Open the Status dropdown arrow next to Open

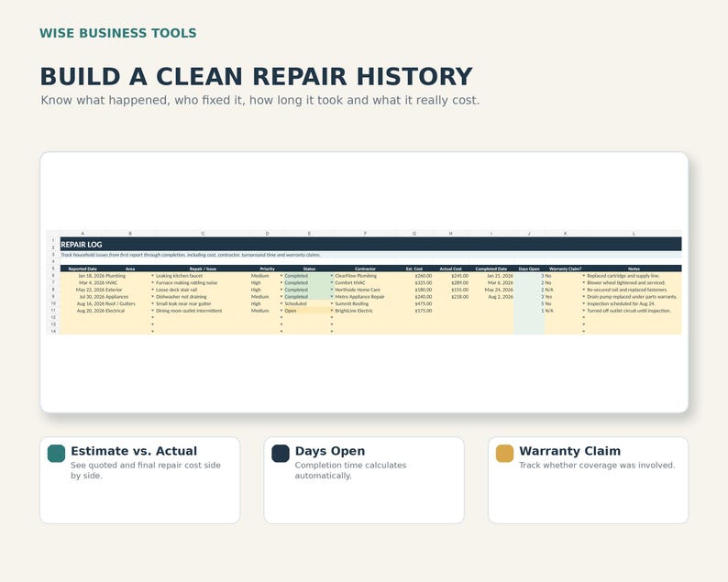332,311
